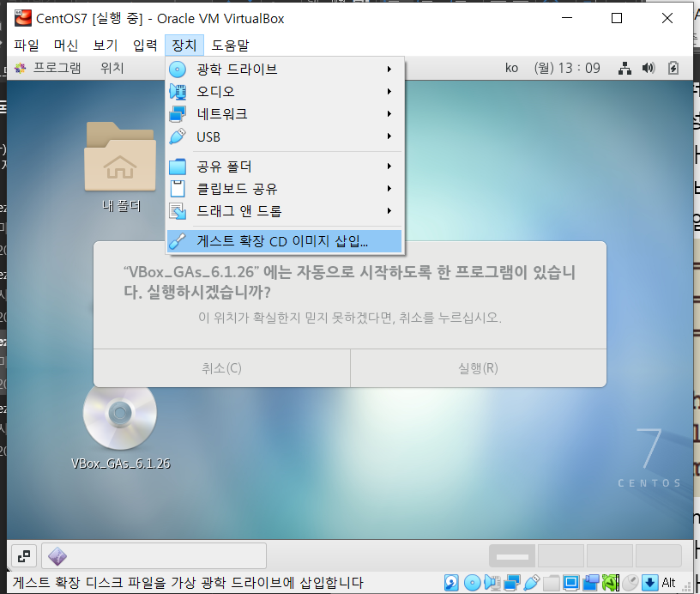Viewport: 700px width, 594px height.
Task: Click the drag and drop menu icon
Action: 178,211
